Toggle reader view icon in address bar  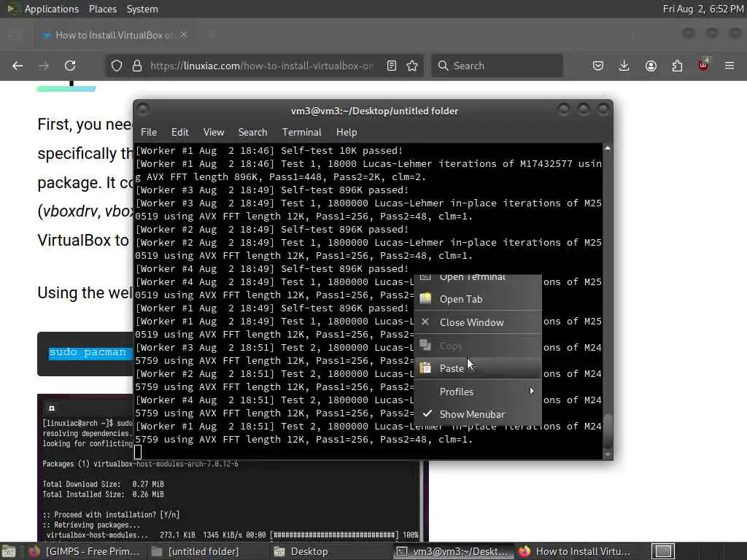(x=392, y=66)
